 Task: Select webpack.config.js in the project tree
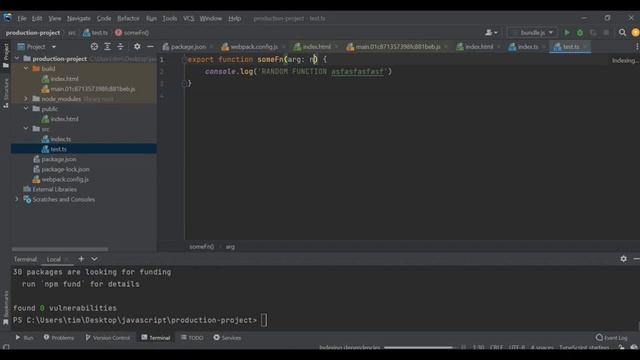point(64,179)
